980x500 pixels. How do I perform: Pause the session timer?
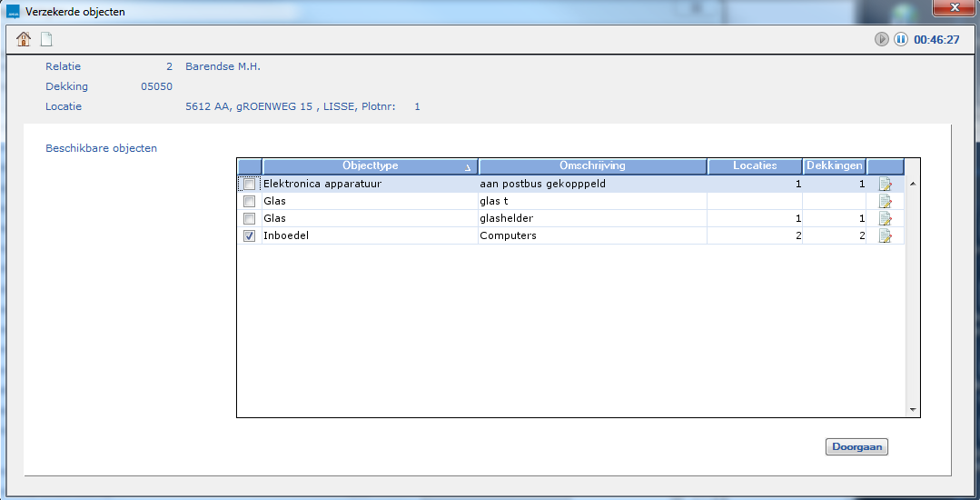[900, 39]
